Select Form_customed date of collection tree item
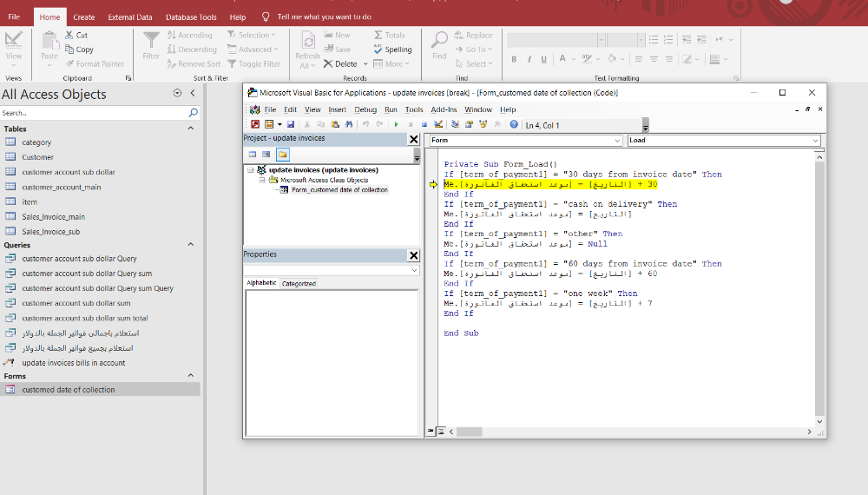 coord(339,190)
